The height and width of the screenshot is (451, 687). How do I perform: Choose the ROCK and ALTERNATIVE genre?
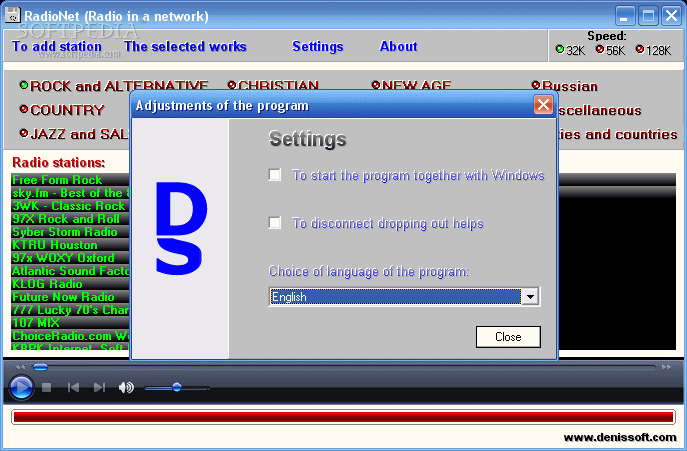[x=114, y=85]
